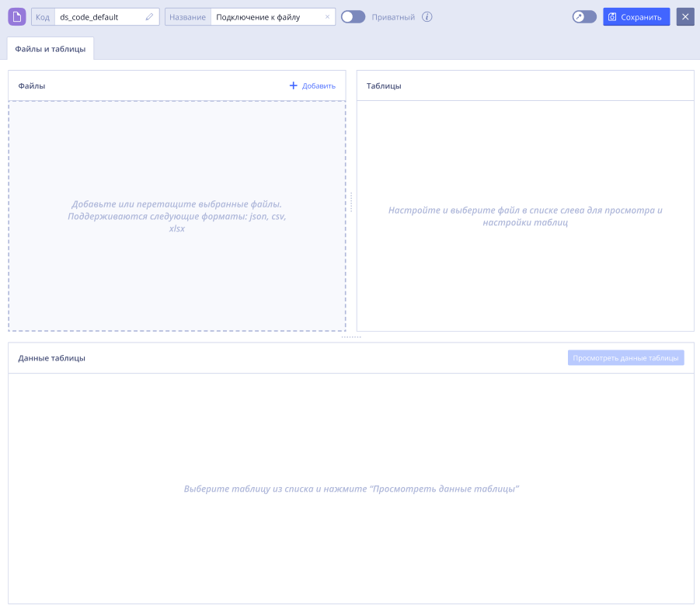Viewport: 700px width, 609px height.
Task: Toggle the Приватный switch
Action: 353,17
